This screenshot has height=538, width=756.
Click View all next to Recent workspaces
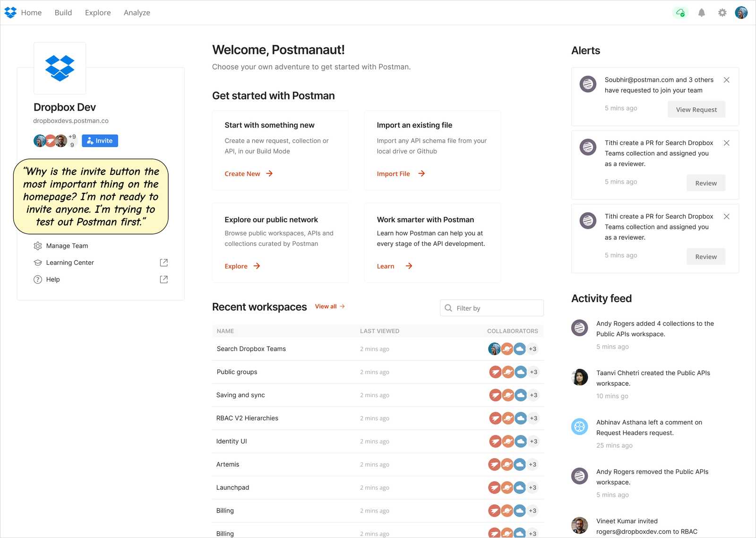[330, 306]
